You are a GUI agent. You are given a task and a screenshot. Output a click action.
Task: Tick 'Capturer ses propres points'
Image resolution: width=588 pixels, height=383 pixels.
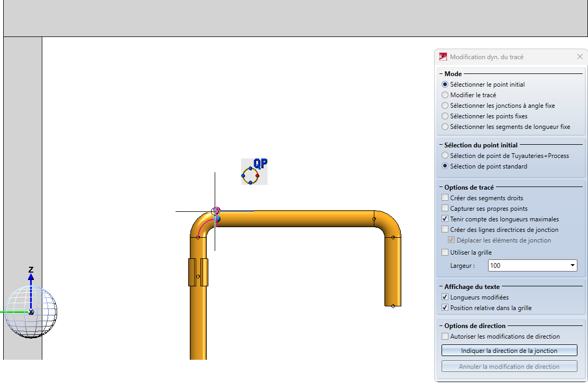(x=445, y=209)
